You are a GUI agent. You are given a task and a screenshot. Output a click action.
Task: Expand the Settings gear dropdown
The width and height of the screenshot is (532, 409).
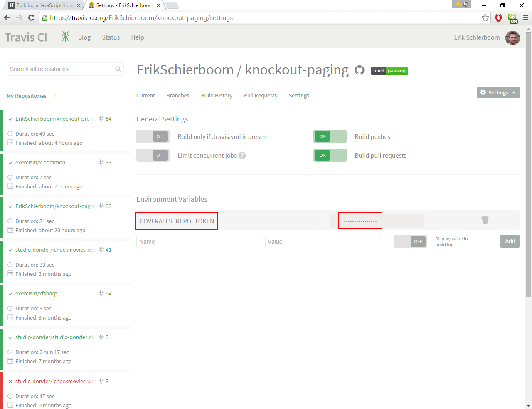[498, 92]
